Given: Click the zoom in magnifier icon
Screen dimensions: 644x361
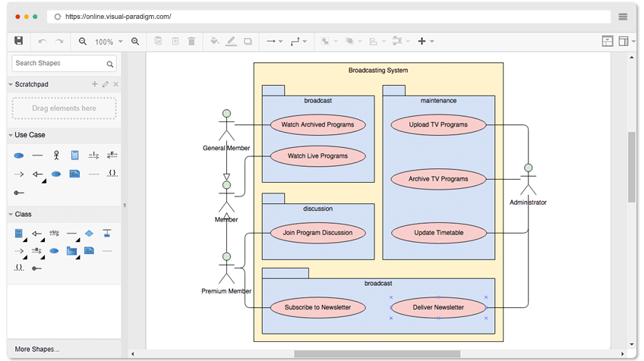Looking at the screenshot, I should (x=135, y=42).
